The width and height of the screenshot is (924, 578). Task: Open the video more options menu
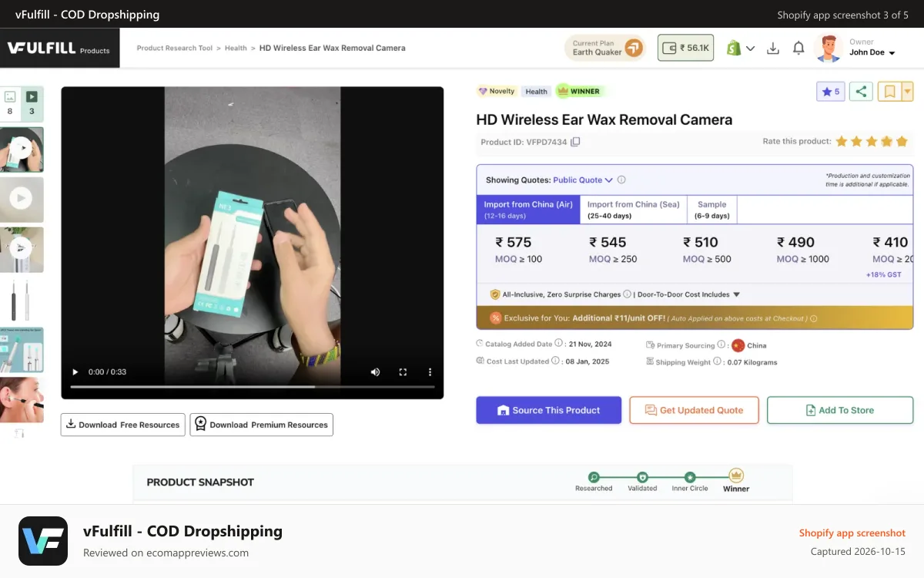point(430,372)
